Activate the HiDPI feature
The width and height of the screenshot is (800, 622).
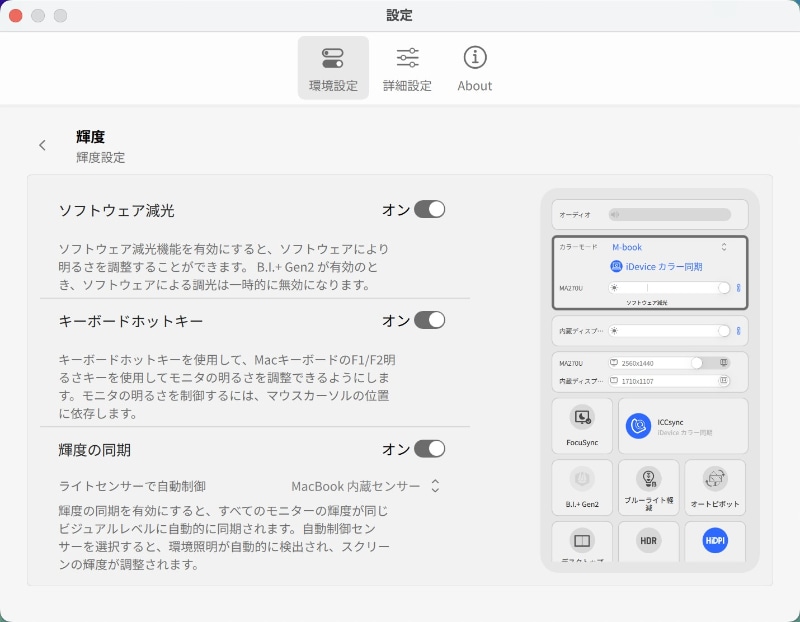tap(714, 541)
